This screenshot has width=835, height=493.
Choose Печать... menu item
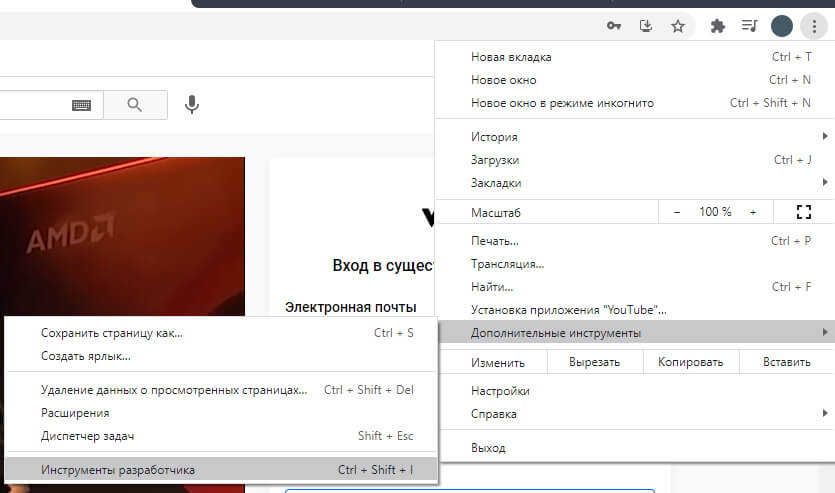pyautogui.click(x=635, y=241)
